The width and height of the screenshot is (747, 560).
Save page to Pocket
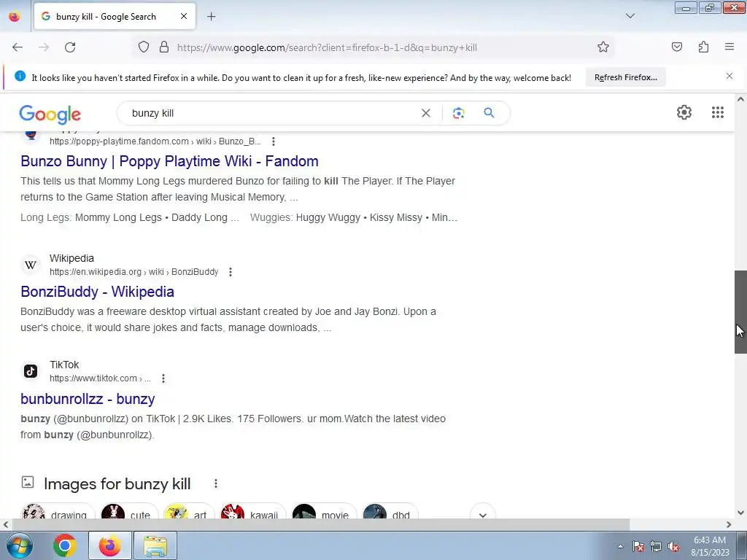pyautogui.click(x=677, y=47)
